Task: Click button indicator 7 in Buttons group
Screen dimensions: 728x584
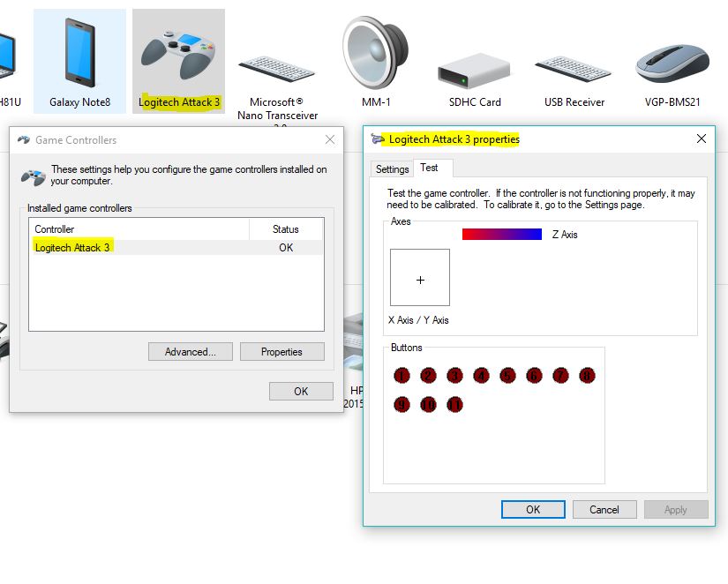Action: [x=560, y=375]
